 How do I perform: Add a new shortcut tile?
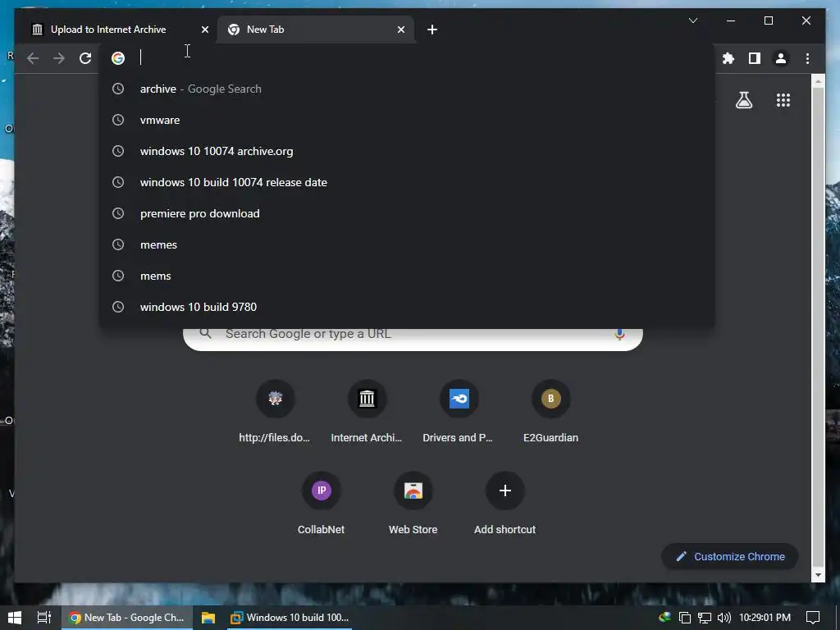coord(504,504)
